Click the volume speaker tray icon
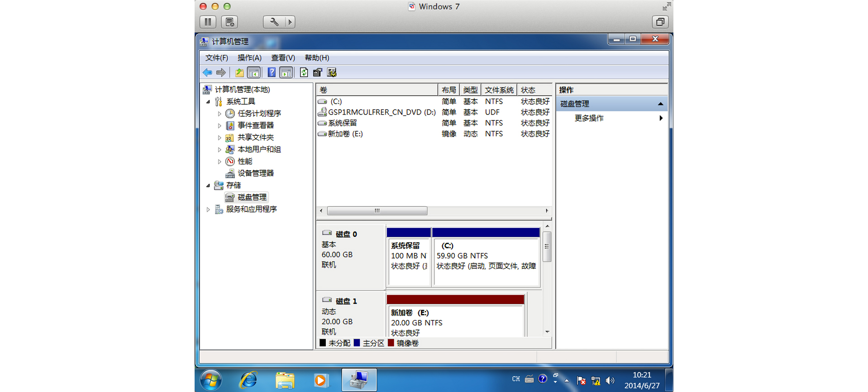 tap(610, 381)
